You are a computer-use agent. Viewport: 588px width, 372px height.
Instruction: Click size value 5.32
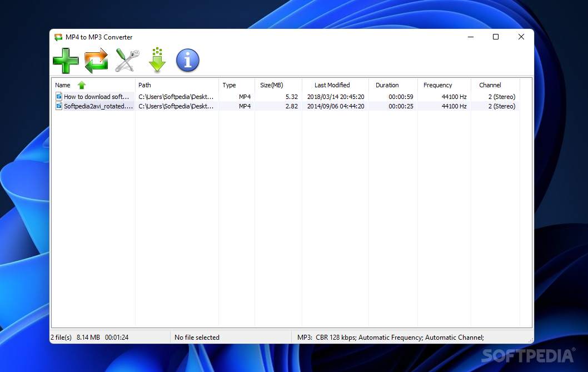point(291,97)
